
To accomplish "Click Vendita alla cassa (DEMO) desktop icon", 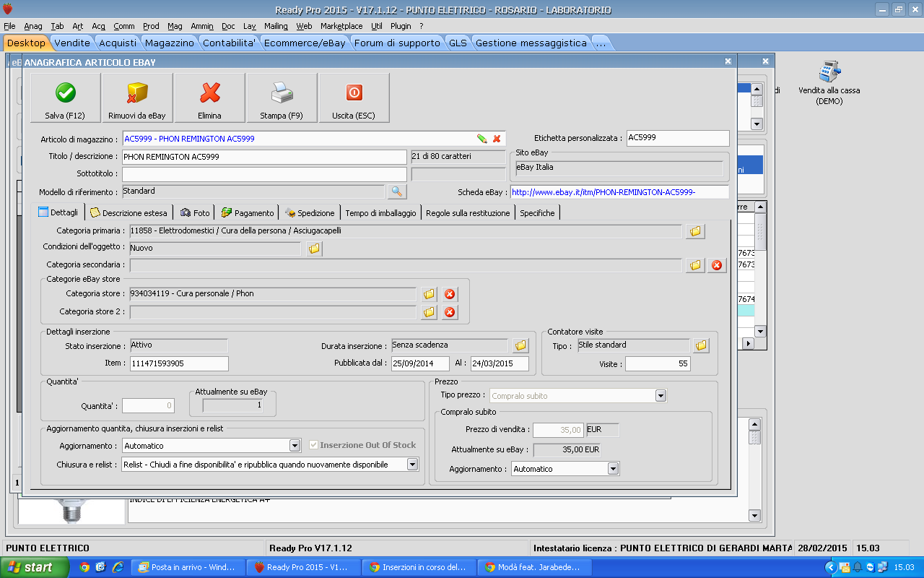I will point(829,83).
